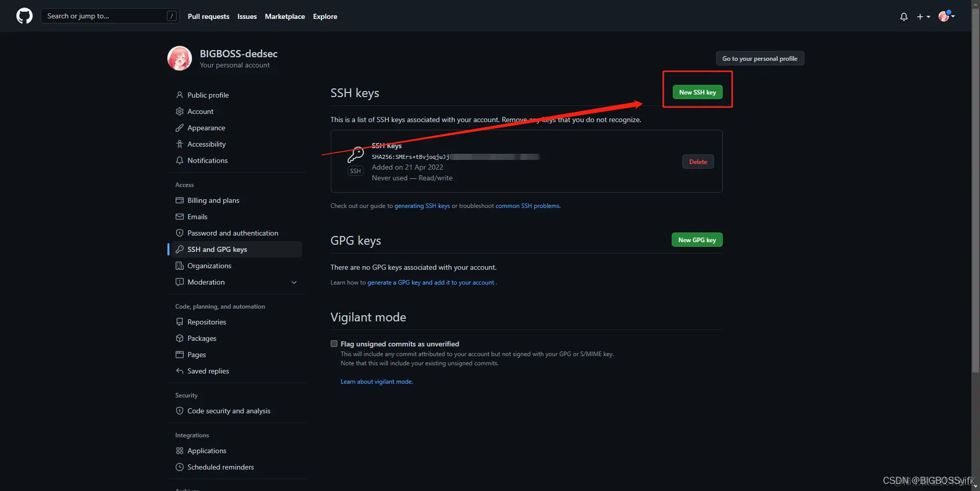Click the SSH and GPG keys key icon
The image size is (980, 491).
coord(180,249)
